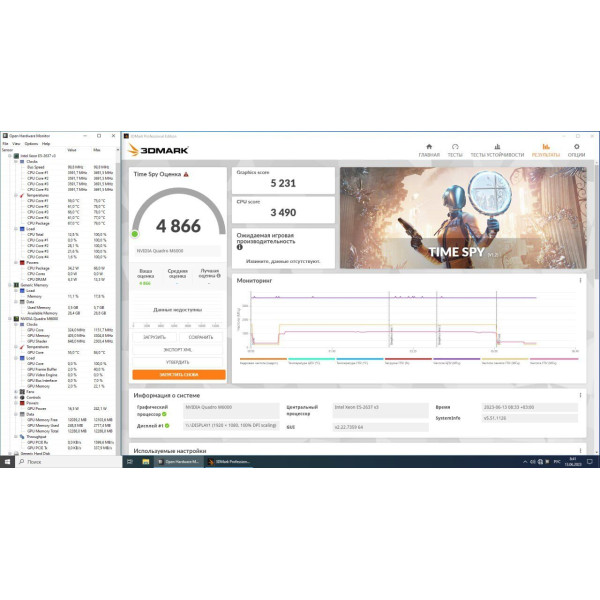Click the ЗАГРУЗИТЬ button
Image resolution: width=600 pixels, height=600 pixels.
(155, 337)
